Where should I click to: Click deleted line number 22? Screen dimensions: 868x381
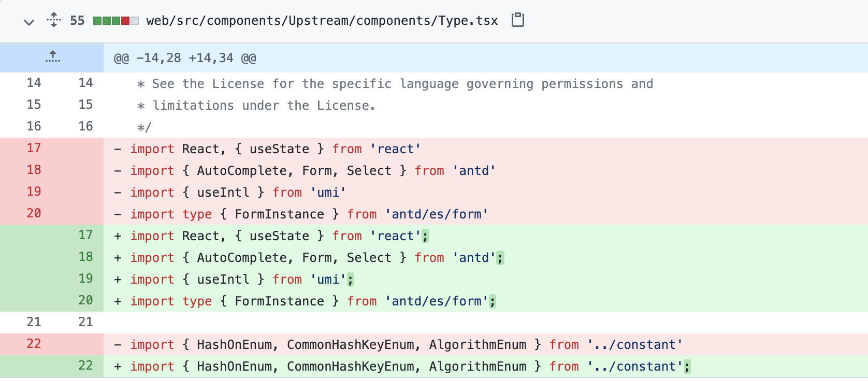[34, 344]
